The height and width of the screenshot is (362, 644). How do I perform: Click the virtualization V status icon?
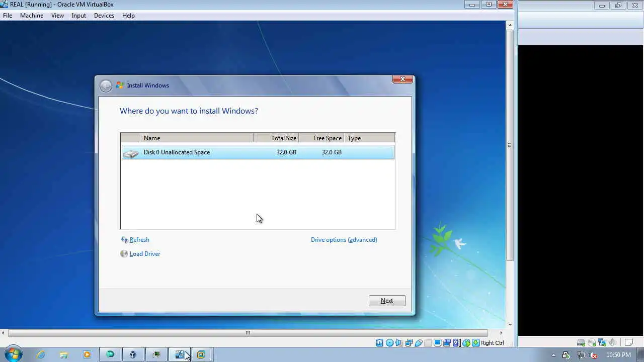pyautogui.click(x=456, y=343)
